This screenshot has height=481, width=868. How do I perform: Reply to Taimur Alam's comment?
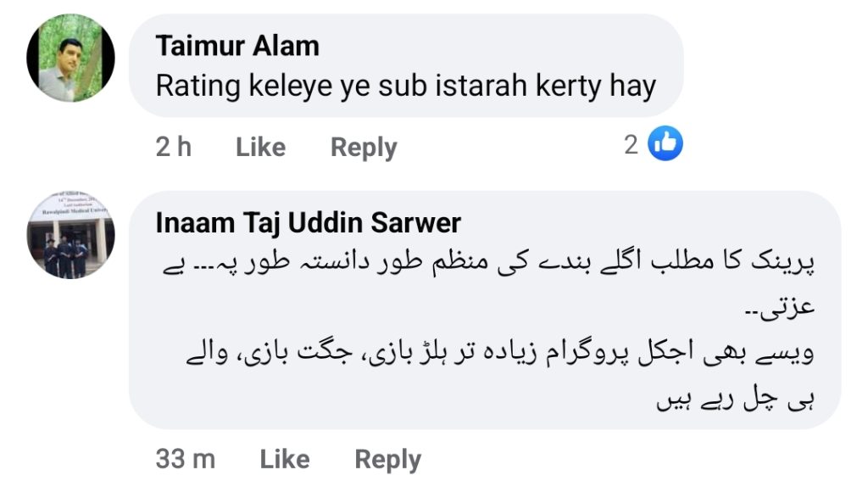point(364,148)
